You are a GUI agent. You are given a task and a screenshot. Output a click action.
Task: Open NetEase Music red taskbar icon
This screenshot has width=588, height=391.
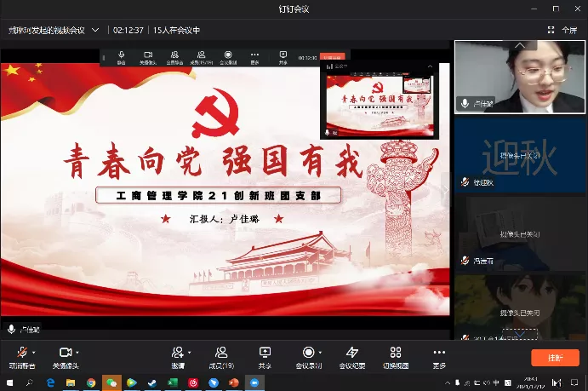(x=193, y=382)
